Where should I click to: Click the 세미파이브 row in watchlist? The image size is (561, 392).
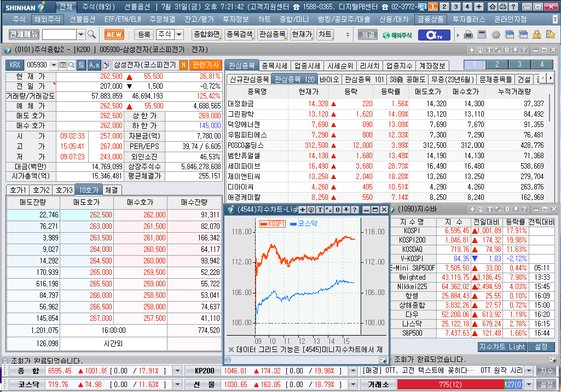[x=385, y=166]
